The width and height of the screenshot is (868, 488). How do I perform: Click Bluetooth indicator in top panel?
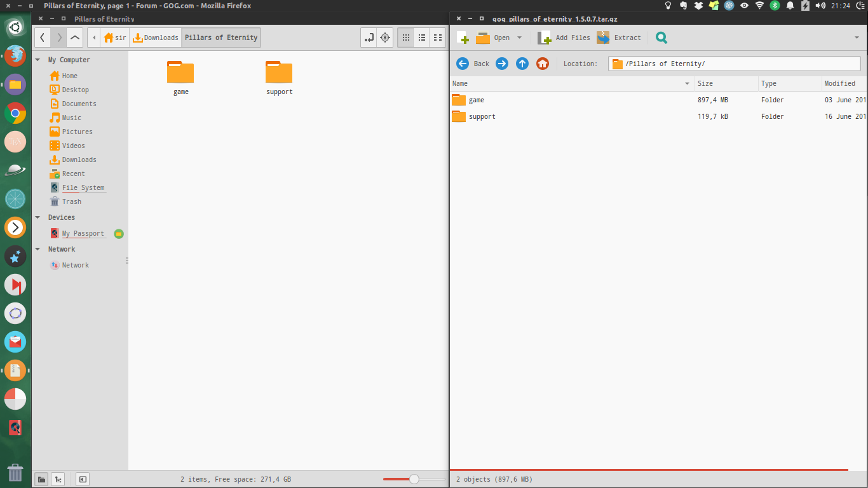point(775,6)
